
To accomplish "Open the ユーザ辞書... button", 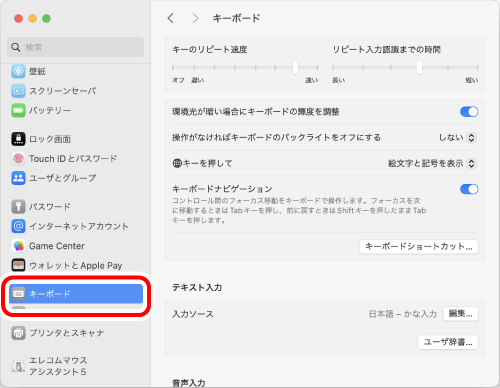I will tap(448, 342).
